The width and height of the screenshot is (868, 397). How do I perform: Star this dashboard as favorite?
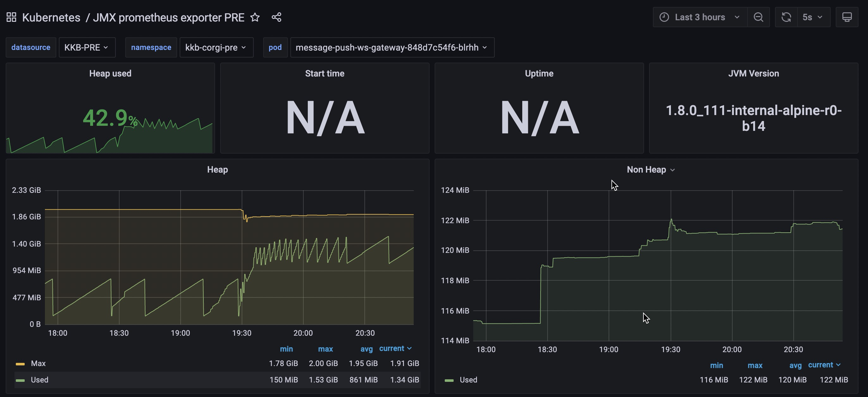point(255,17)
